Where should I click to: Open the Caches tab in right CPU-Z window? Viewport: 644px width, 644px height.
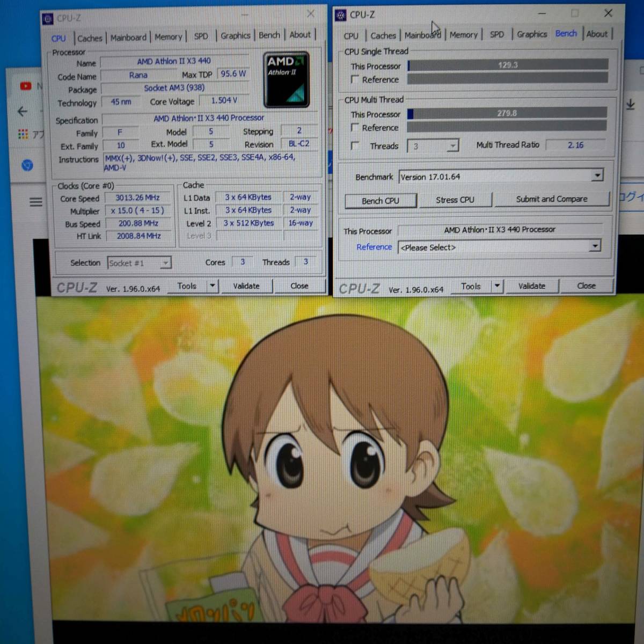383,36
